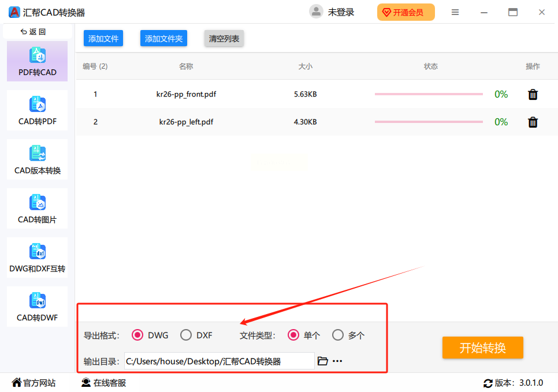
Task: Click the progress bar of kr26-pp_left.pdf
Action: click(429, 122)
